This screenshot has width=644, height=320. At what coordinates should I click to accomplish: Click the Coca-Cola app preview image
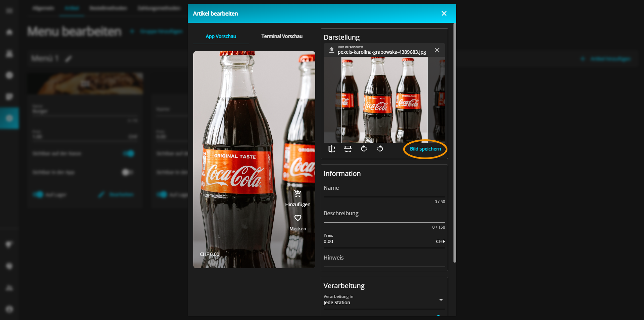coord(254,159)
